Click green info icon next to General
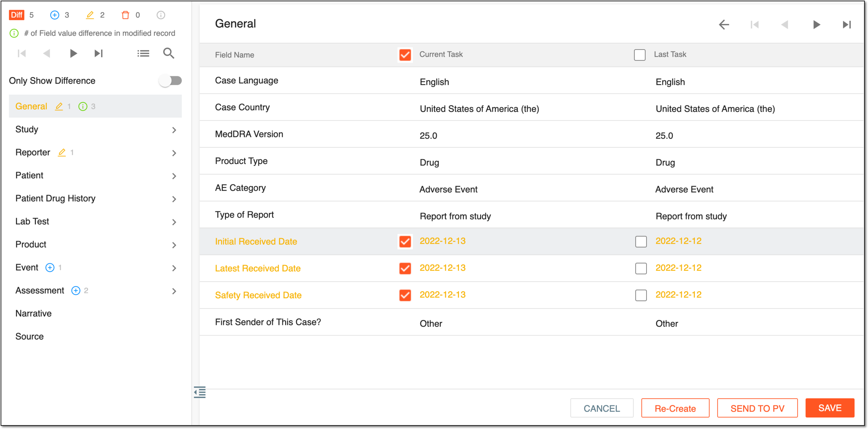The image size is (868, 429). [x=83, y=106]
